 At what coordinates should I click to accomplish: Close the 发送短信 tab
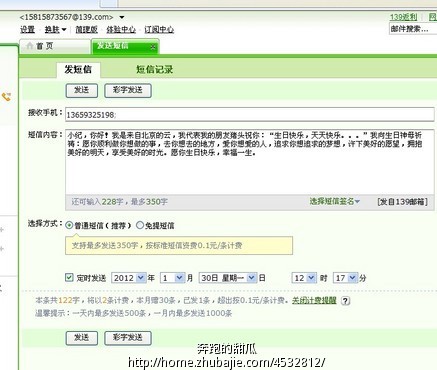(153, 47)
